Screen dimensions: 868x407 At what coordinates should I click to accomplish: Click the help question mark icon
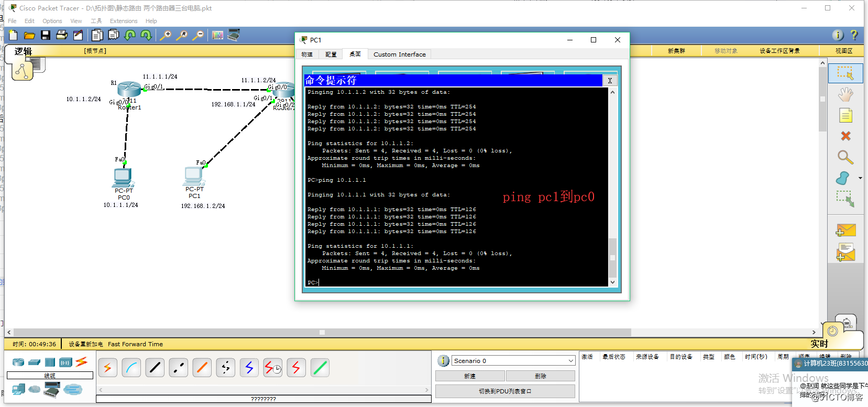click(854, 35)
